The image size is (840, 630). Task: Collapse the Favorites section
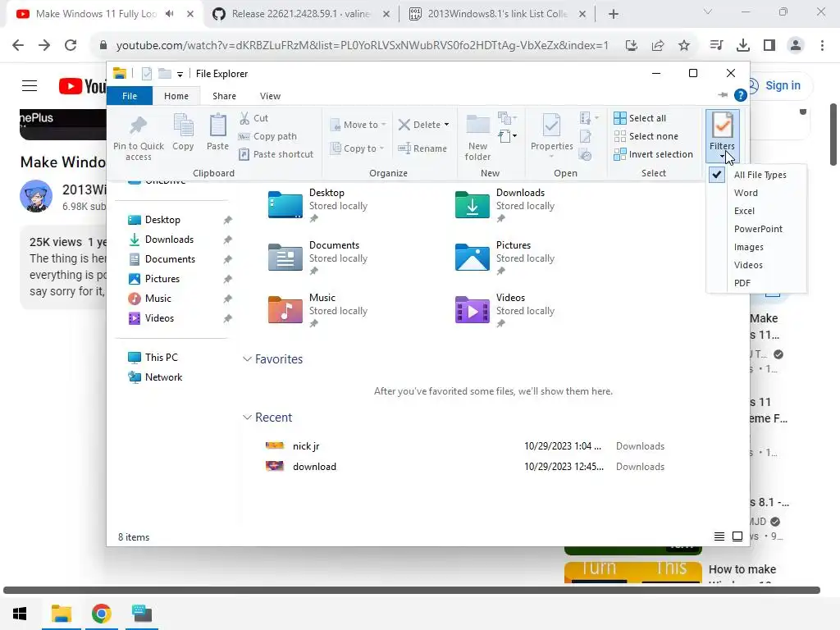click(248, 359)
